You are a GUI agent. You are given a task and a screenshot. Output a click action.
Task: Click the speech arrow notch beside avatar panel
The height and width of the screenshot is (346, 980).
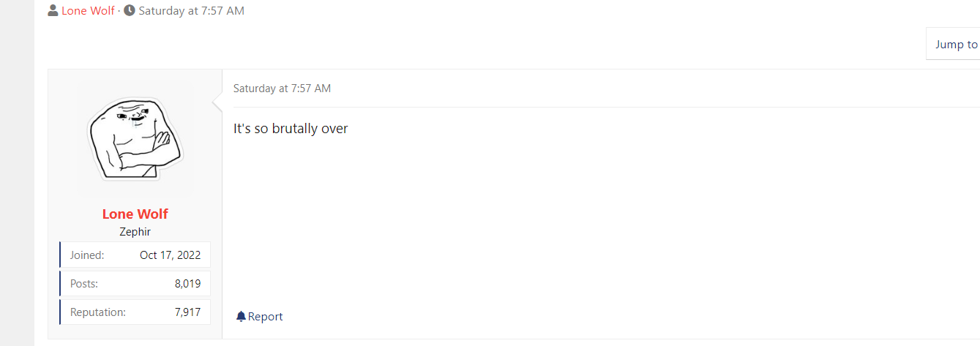click(x=217, y=103)
